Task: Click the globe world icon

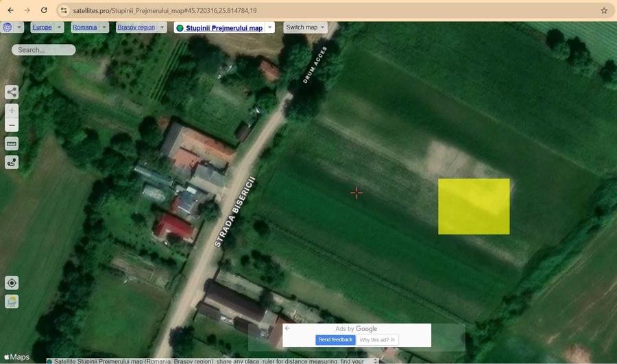Action: [x=7, y=27]
